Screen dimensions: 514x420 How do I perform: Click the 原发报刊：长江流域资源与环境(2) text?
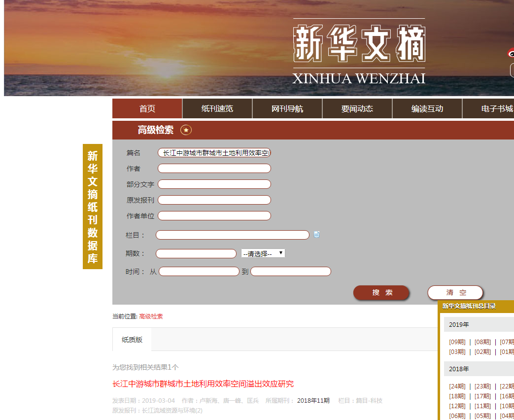(157, 411)
